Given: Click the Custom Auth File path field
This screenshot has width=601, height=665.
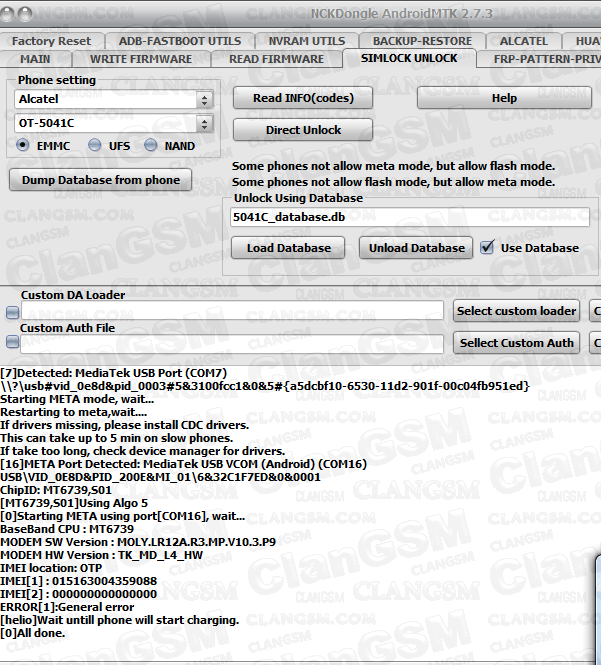Looking at the screenshot, I should tap(232, 344).
